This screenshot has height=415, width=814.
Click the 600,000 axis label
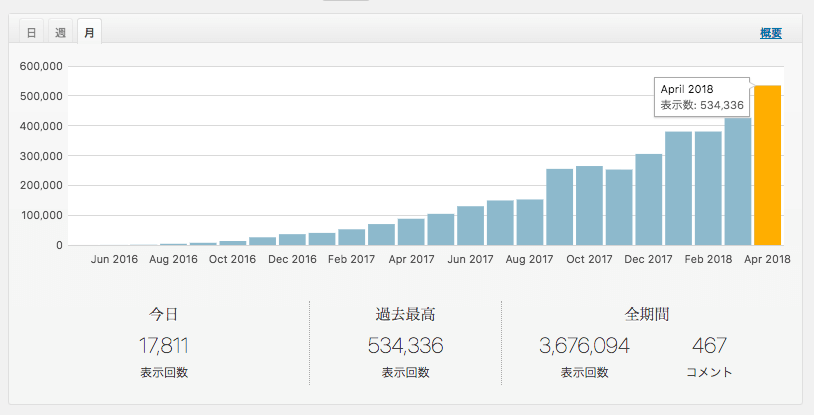click(41, 66)
